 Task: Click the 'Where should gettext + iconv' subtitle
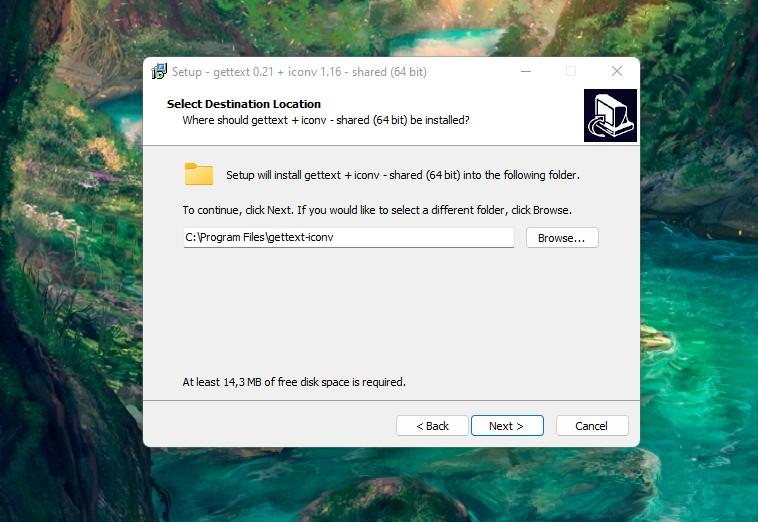coord(326,120)
